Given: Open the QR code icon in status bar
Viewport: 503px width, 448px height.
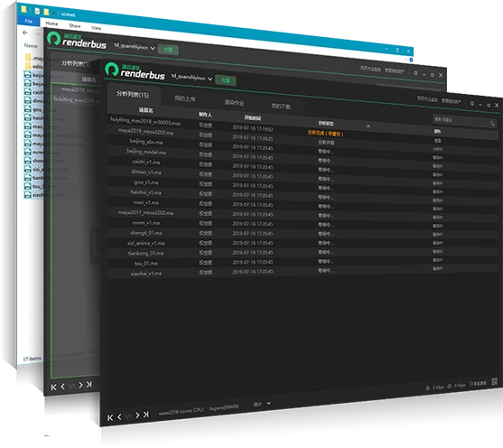Looking at the screenshot, I should pyautogui.click(x=494, y=381).
